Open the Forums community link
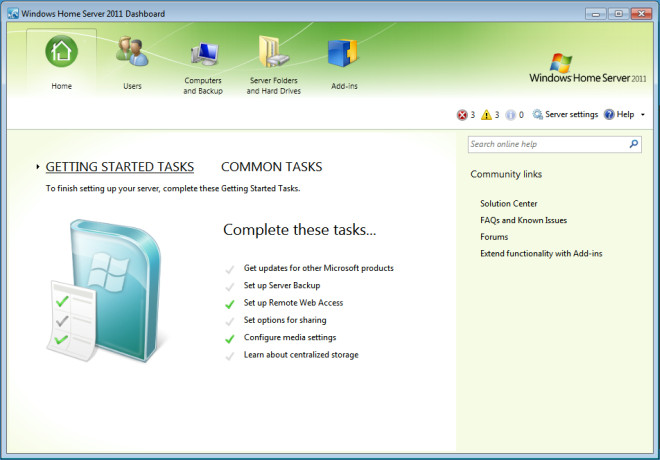The height and width of the screenshot is (460, 660). 494,237
